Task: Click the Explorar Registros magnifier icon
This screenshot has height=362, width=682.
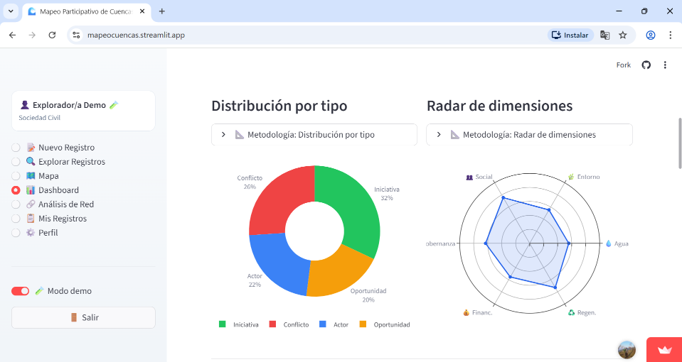Action: 30,162
